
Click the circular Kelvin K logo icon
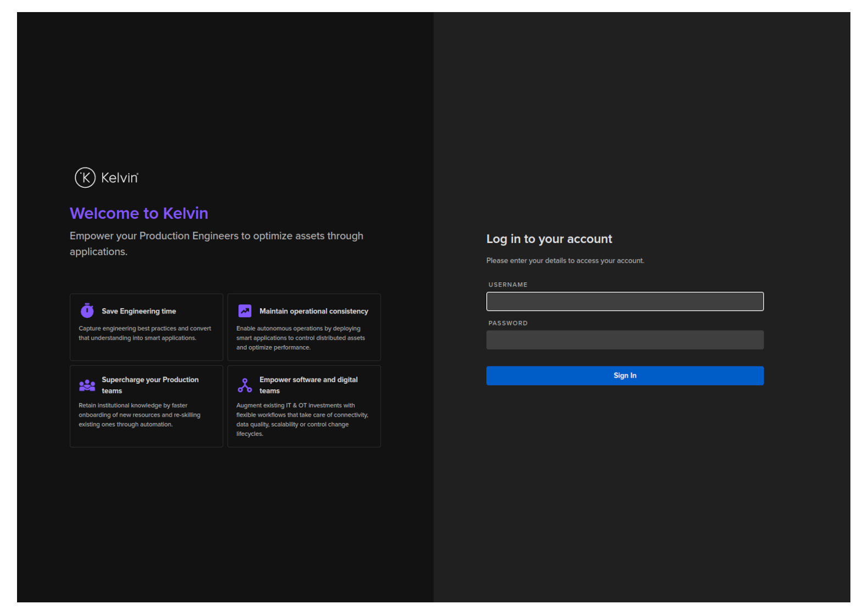85,177
